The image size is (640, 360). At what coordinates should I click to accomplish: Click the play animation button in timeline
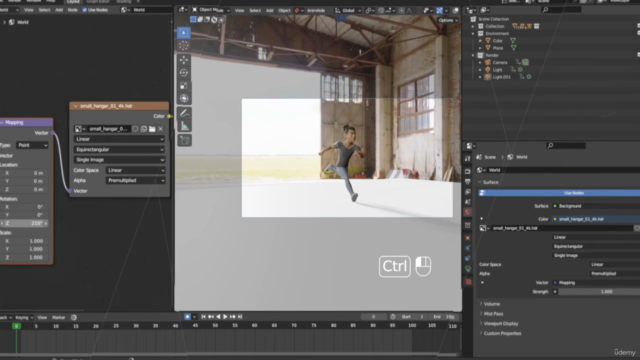225,317
